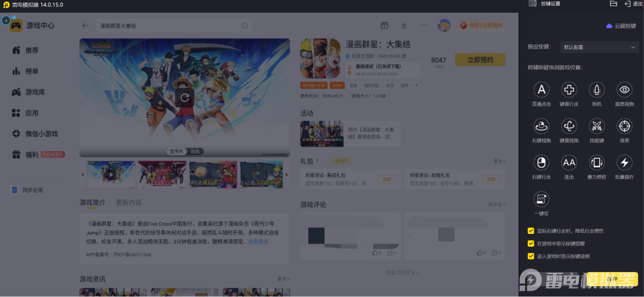Select the 右键视角 icon
This screenshot has width=644, height=297.
[541, 126]
